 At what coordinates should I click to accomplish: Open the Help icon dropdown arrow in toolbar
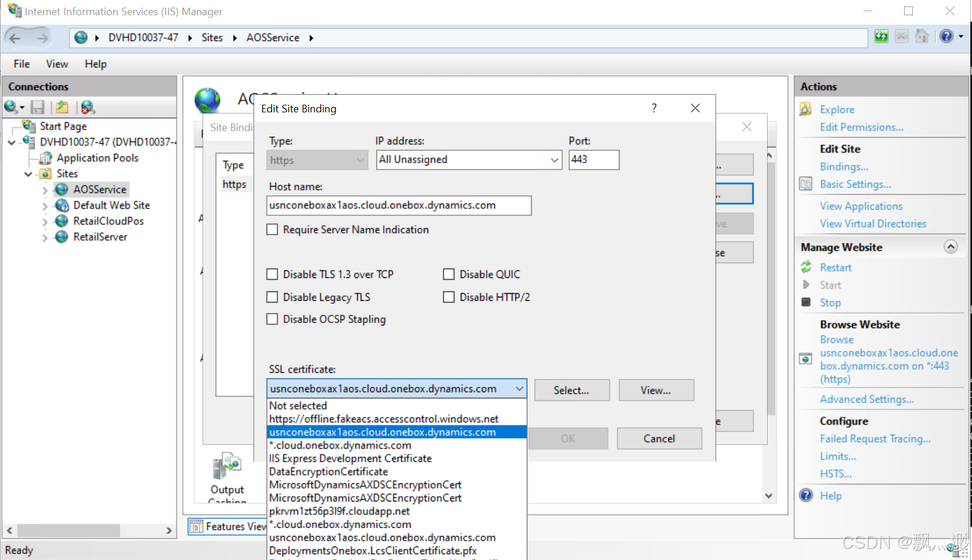click(961, 36)
